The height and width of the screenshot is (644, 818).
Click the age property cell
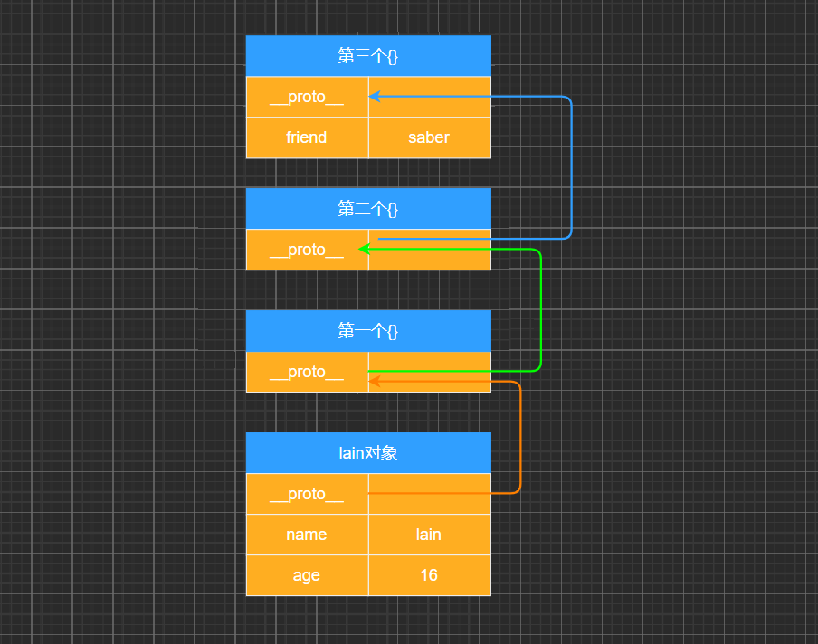pyautogui.click(x=307, y=575)
